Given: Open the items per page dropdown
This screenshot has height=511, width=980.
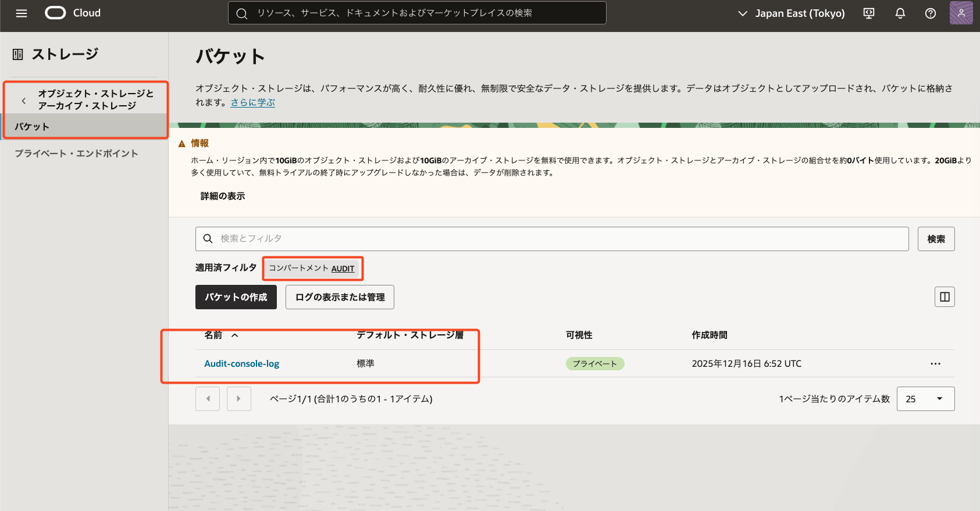Looking at the screenshot, I should tap(925, 399).
